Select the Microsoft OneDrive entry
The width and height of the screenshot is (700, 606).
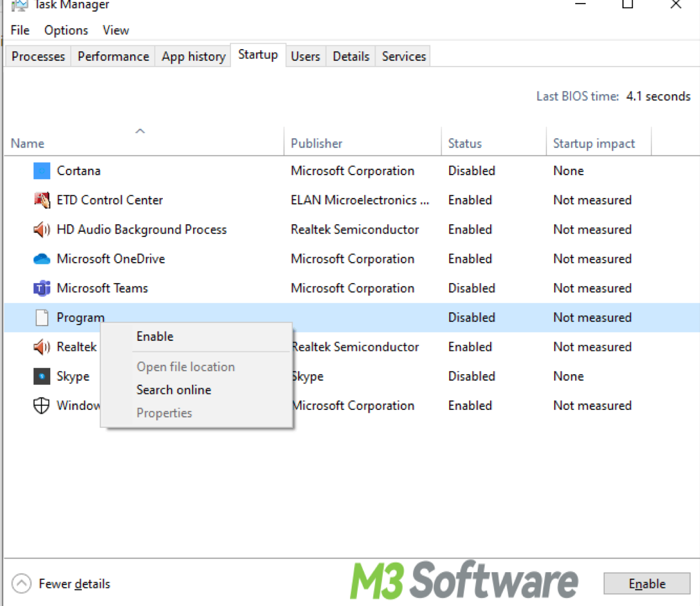[111, 259]
